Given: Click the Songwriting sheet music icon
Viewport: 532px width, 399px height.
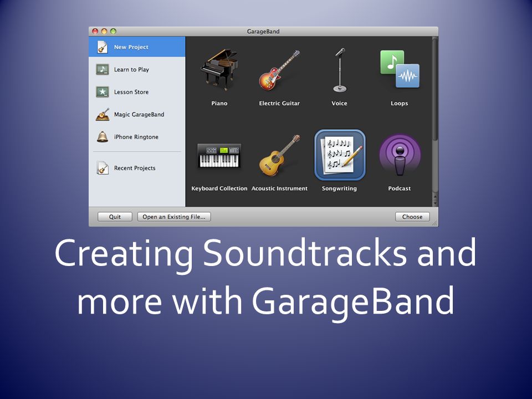Looking at the screenshot, I should [x=340, y=155].
